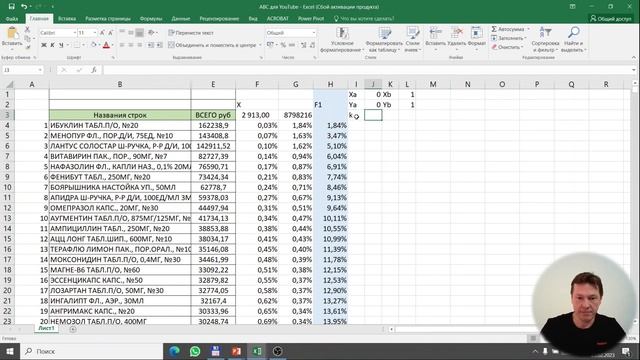
Task: Expand the formula bar
Action: pos(633,70)
